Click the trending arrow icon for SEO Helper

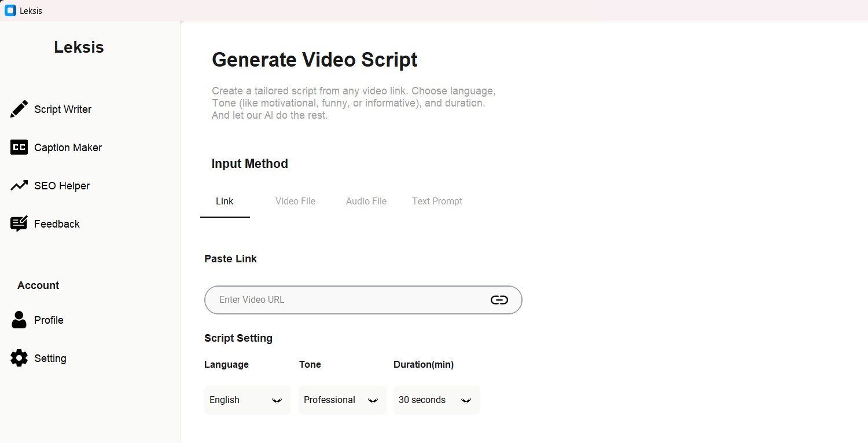[x=19, y=186]
